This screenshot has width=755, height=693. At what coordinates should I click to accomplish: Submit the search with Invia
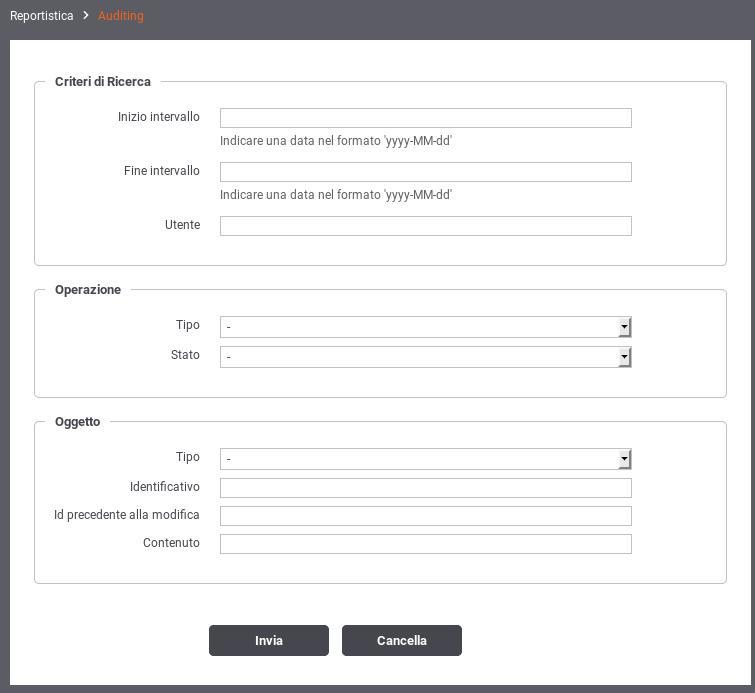tap(269, 641)
